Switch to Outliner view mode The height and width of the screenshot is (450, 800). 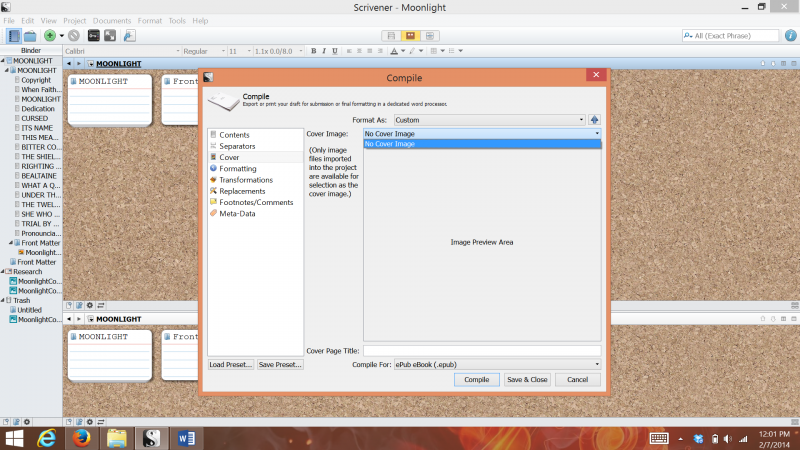coord(430,36)
